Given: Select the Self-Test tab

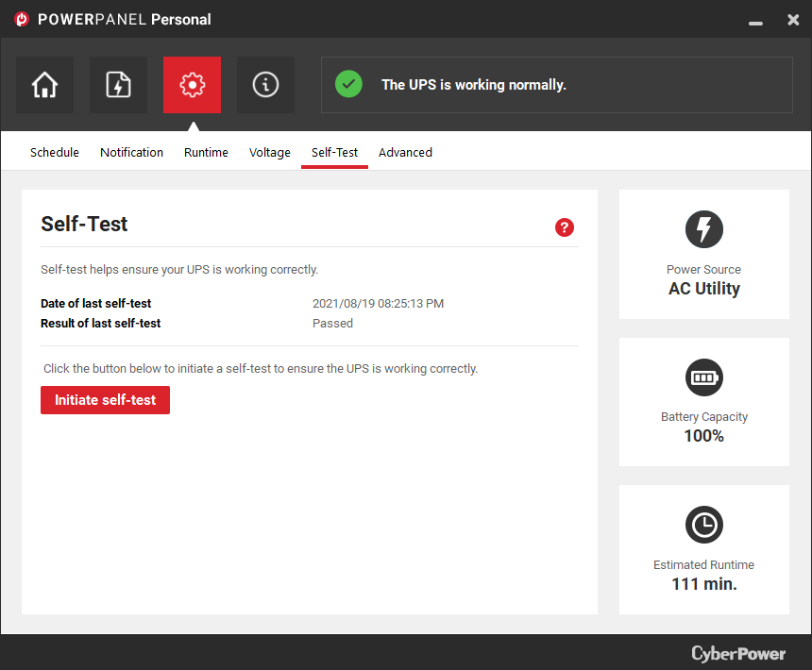Looking at the screenshot, I should click(334, 153).
